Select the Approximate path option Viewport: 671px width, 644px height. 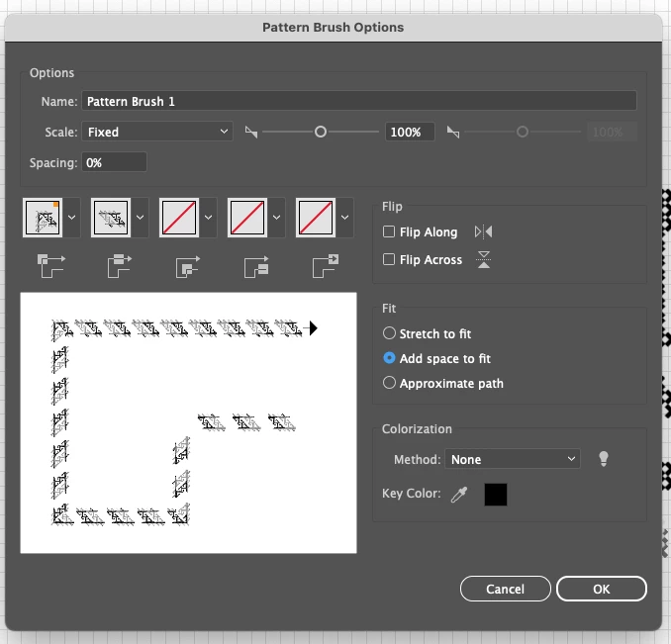point(389,382)
